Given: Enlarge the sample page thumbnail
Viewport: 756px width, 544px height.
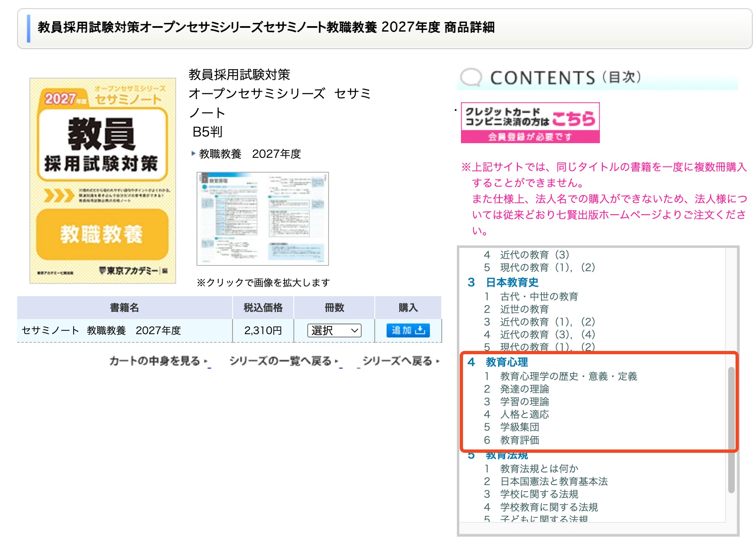Looking at the screenshot, I should coord(263,219).
